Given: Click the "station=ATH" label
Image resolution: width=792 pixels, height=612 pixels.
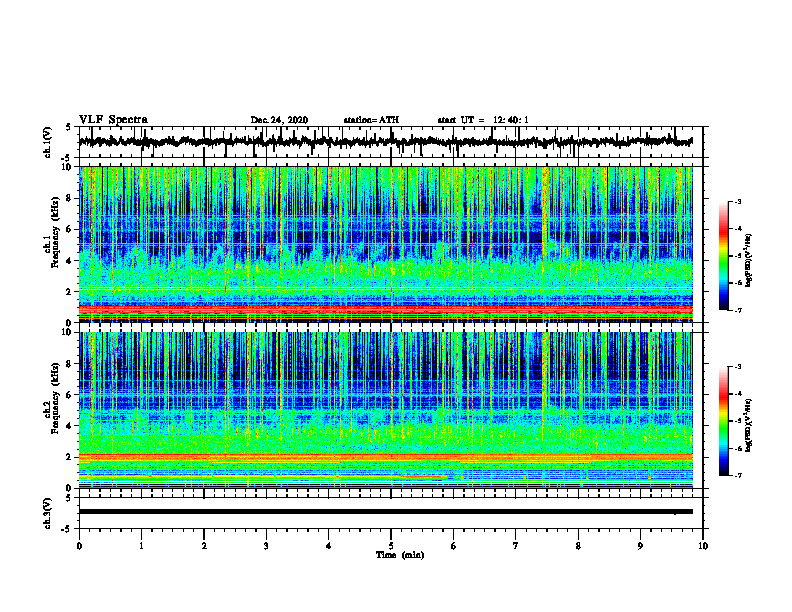Looking at the screenshot, I should point(371,120).
